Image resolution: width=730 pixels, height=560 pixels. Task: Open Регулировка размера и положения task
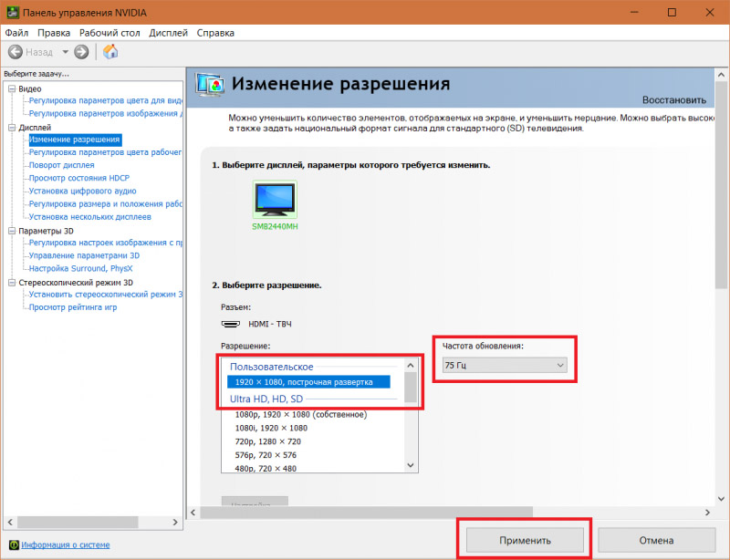tap(105, 204)
